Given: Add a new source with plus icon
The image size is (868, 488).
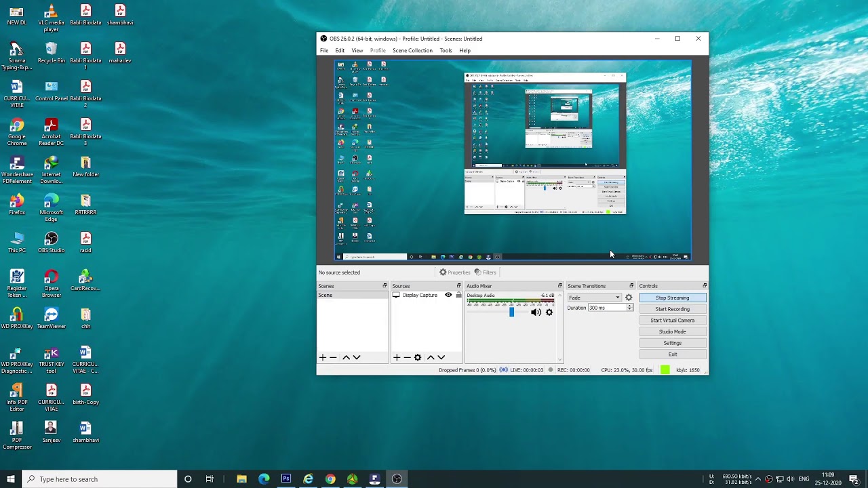Looking at the screenshot, I should tap(397, 357).
